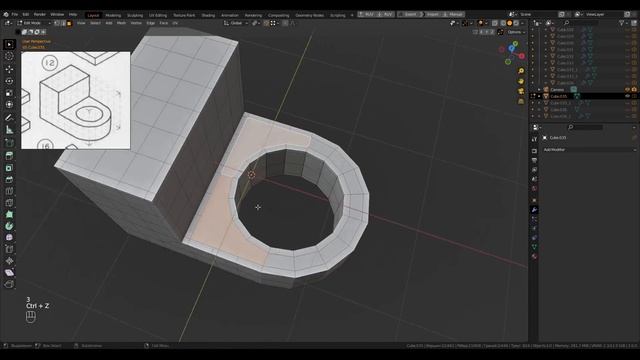Toggle X mirror symmetry
640x360 pixels.
pyautogui.click(x=481, y=32)
